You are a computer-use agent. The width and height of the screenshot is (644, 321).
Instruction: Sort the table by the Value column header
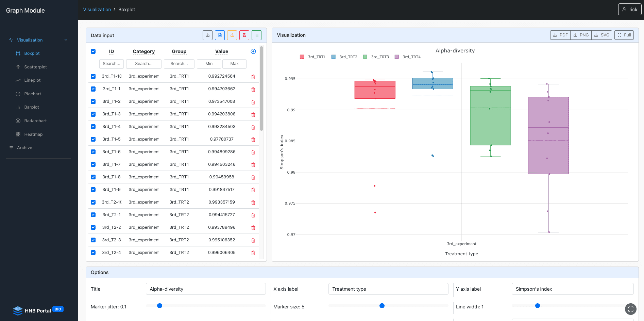pos(222,51)
